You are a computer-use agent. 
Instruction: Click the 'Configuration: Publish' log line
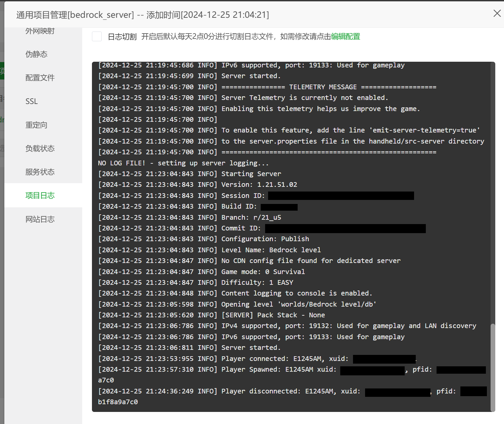point(203,239)
